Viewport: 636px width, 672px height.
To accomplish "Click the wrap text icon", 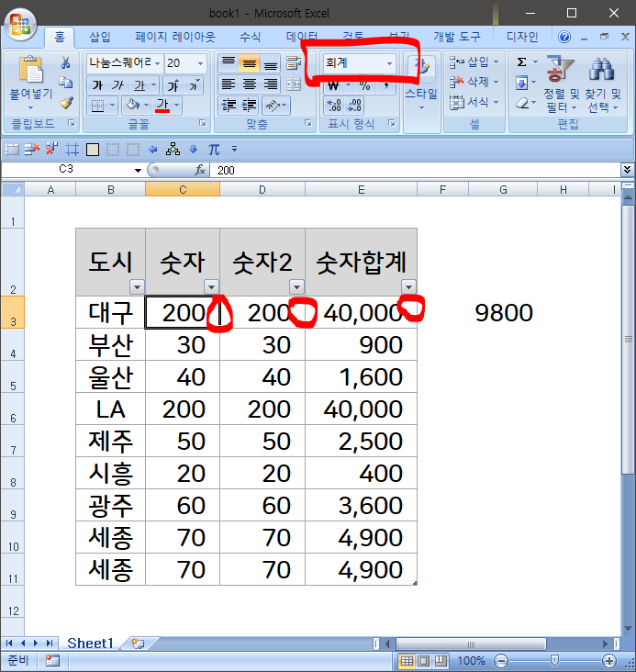I will pos(293,63).
